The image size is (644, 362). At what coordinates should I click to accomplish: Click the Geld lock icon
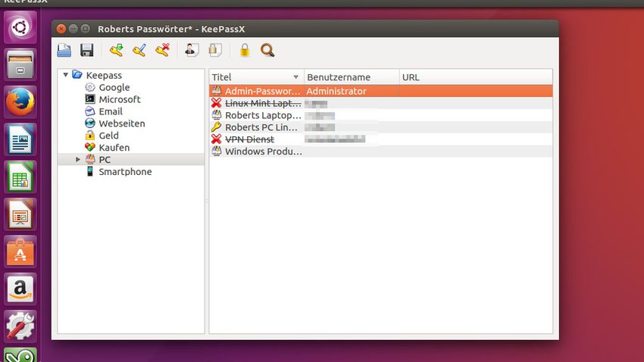coord(90,135)
